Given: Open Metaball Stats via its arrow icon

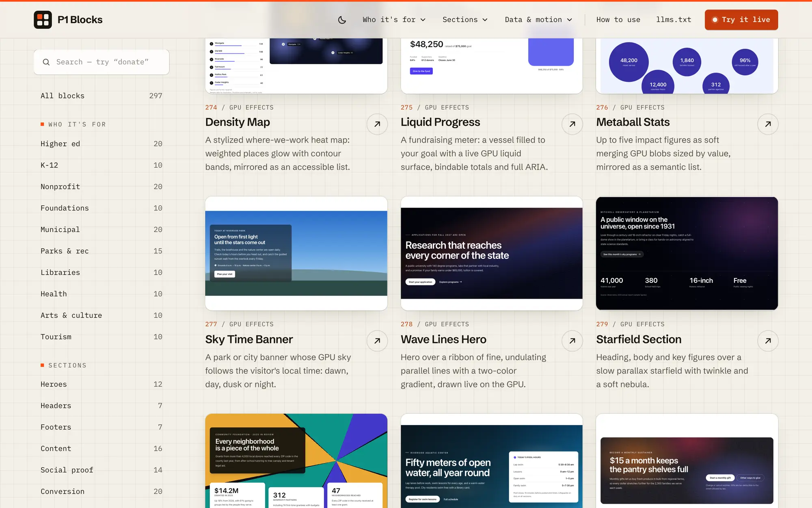Looking at the screenshot, I should pyautogui.click(x=768, y=124).
